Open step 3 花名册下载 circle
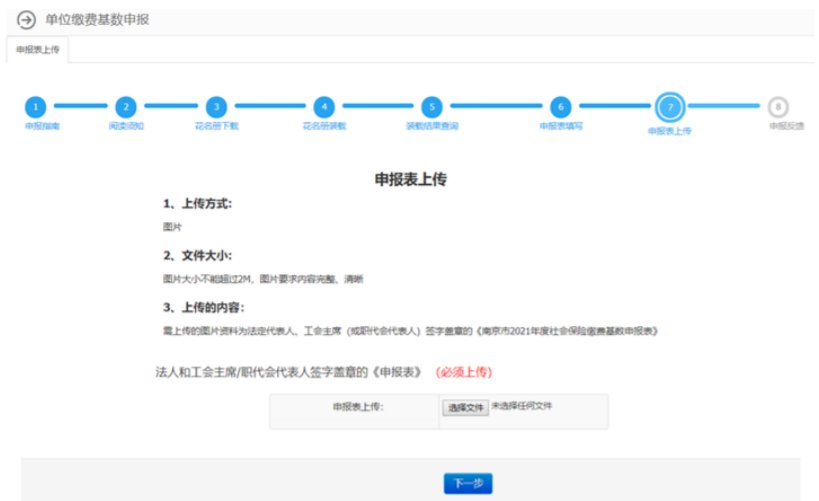The image size is (819, 501). pos(216,107)
